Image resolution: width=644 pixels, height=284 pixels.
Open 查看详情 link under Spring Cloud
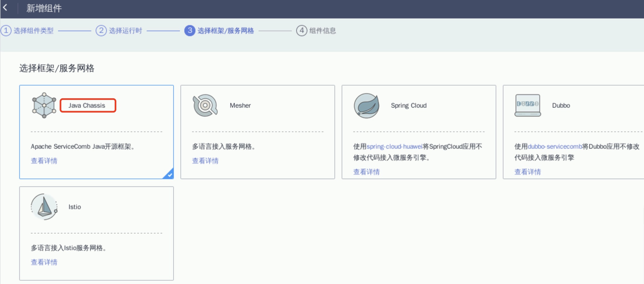[x=366, y=172]
